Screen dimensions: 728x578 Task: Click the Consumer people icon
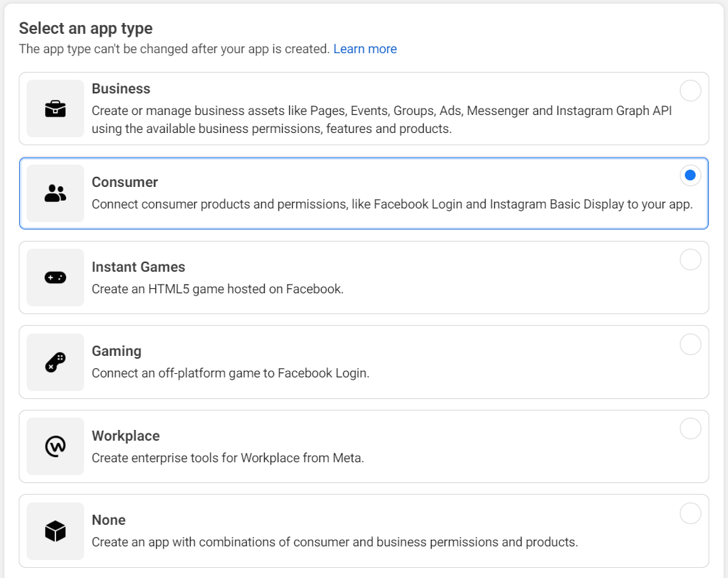click(55, 193)
